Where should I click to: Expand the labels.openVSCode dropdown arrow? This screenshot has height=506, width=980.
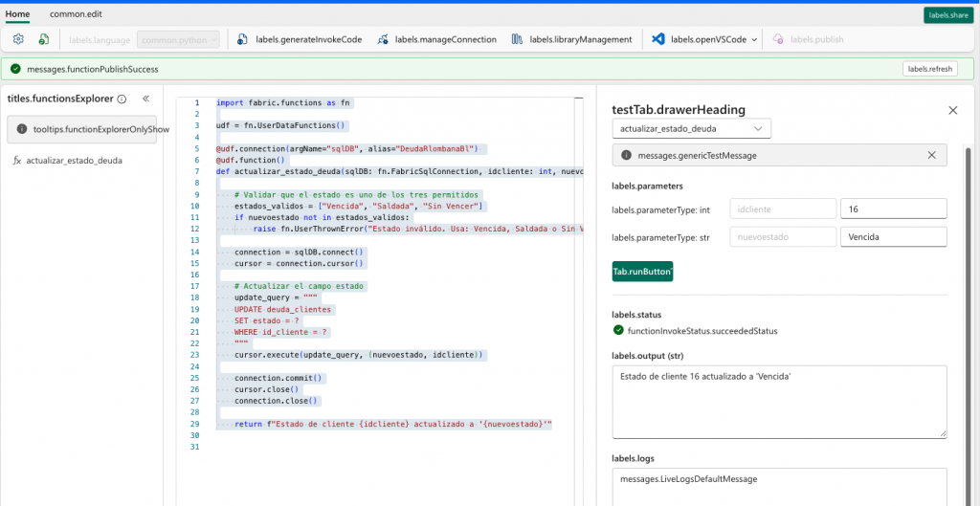(755, 40)
